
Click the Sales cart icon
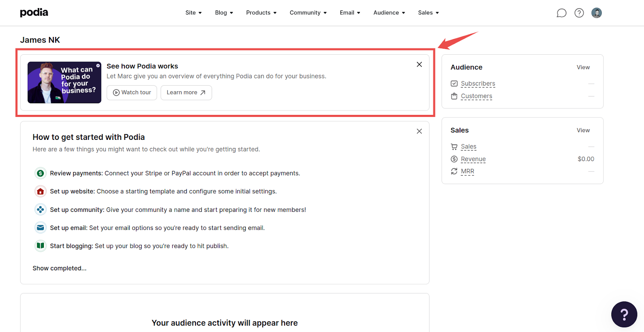(x=454, y=147)
